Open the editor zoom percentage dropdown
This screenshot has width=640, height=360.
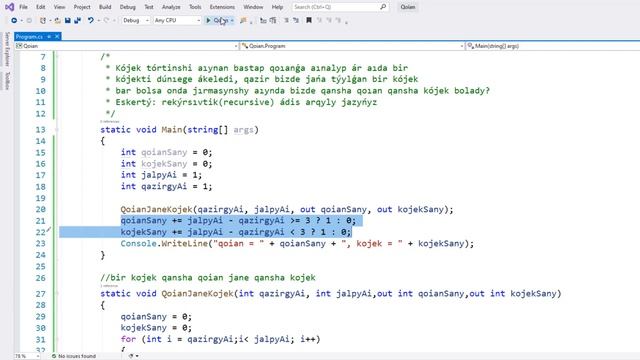[27, 356]
